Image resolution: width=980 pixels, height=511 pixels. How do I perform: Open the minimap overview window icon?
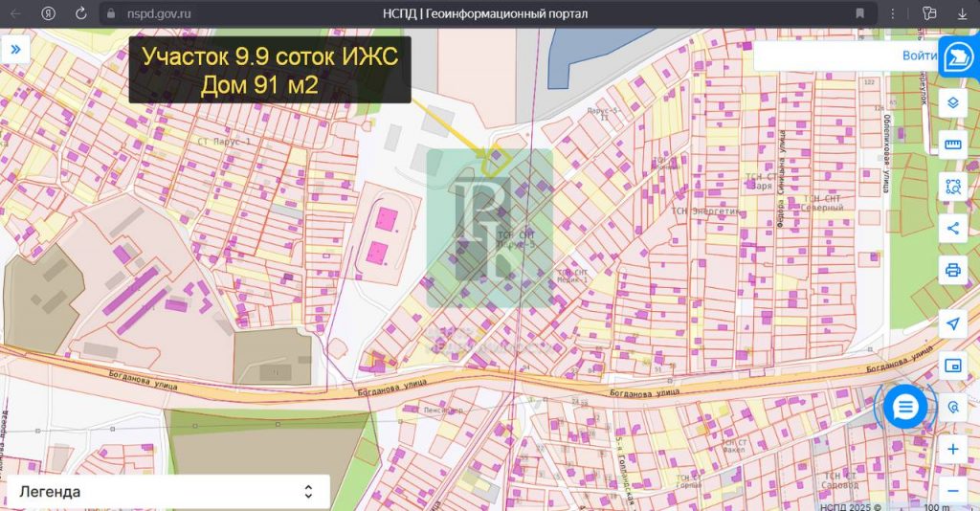click(952, 367)
